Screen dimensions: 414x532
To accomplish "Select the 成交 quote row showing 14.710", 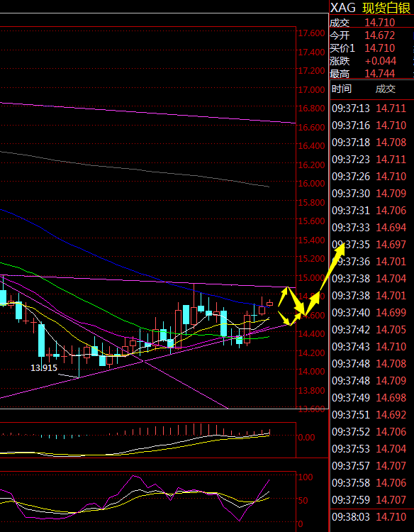I will 371,23.
